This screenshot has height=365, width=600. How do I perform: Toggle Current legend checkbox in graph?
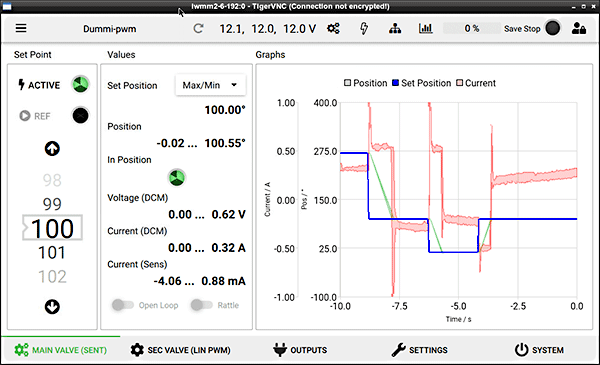(x=460, y=83)
